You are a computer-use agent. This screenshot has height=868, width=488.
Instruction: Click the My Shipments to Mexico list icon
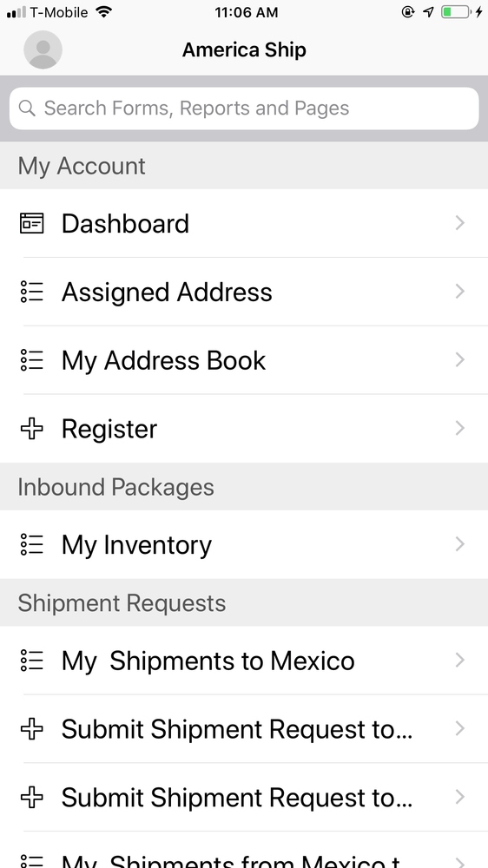(x=31, y=661)
